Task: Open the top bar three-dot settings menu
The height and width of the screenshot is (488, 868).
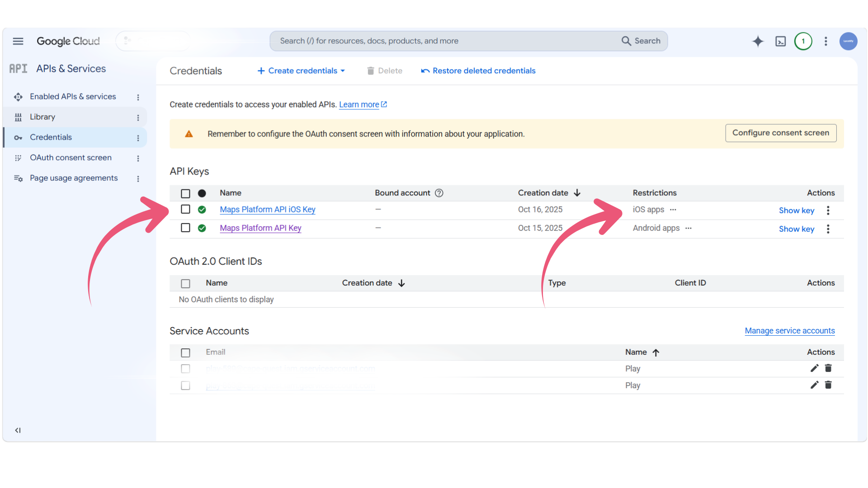Action: click(826, 41)
